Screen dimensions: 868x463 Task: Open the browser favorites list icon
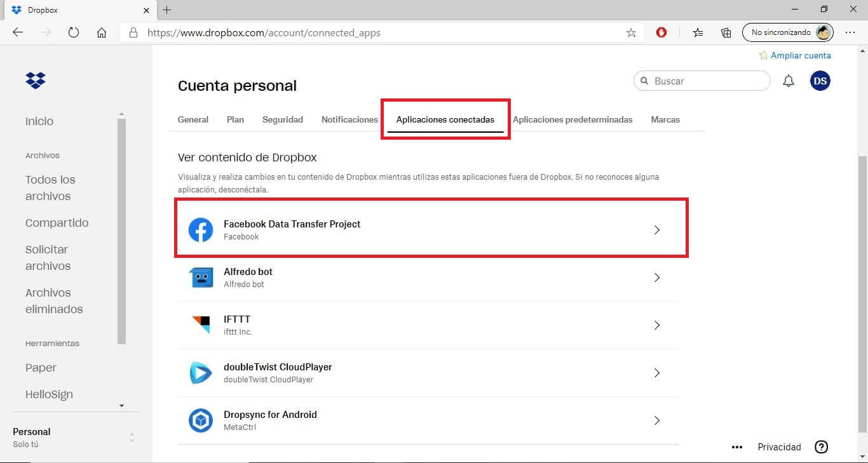coord(698,32)
